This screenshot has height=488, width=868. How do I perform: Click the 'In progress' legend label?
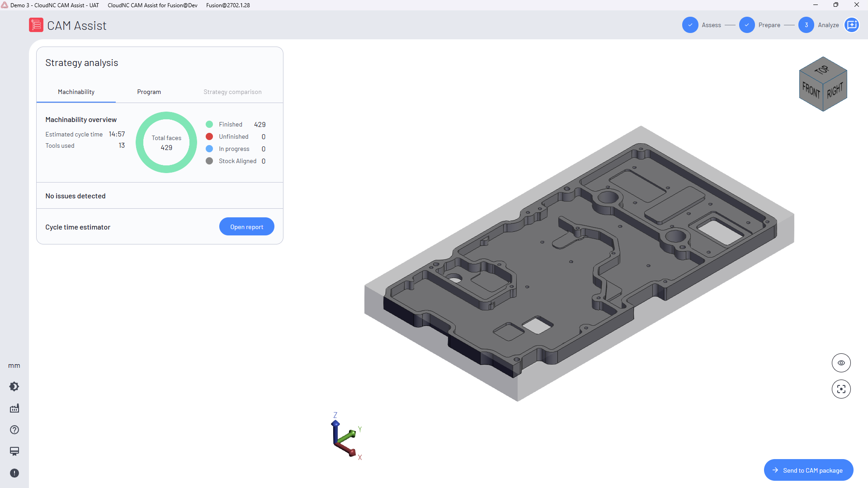[234, 149]
